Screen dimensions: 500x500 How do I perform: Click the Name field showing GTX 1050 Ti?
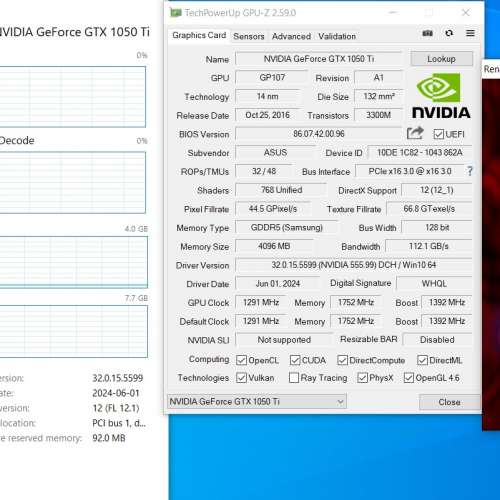pos(319,59)
